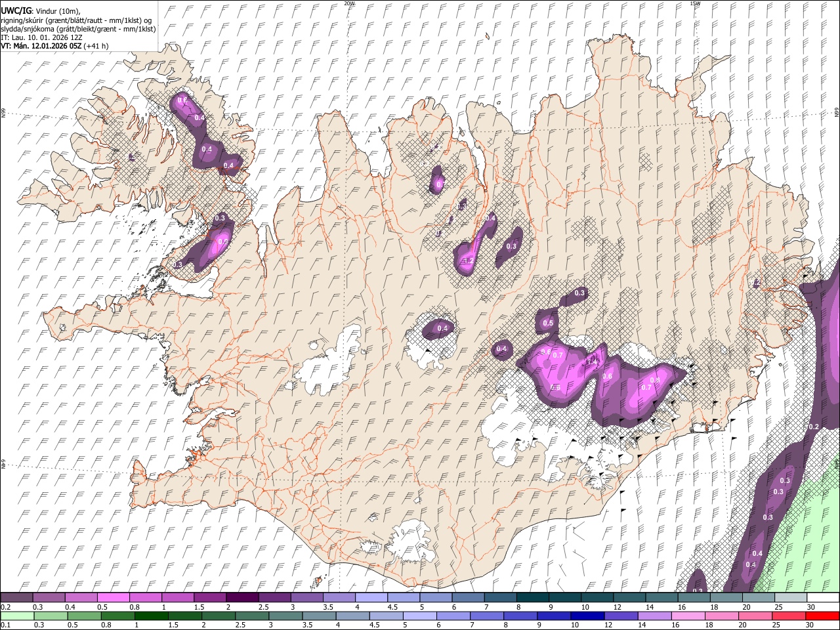
Task: Click the 1.4 snowfall value on the map
Action: coord(592,362)
